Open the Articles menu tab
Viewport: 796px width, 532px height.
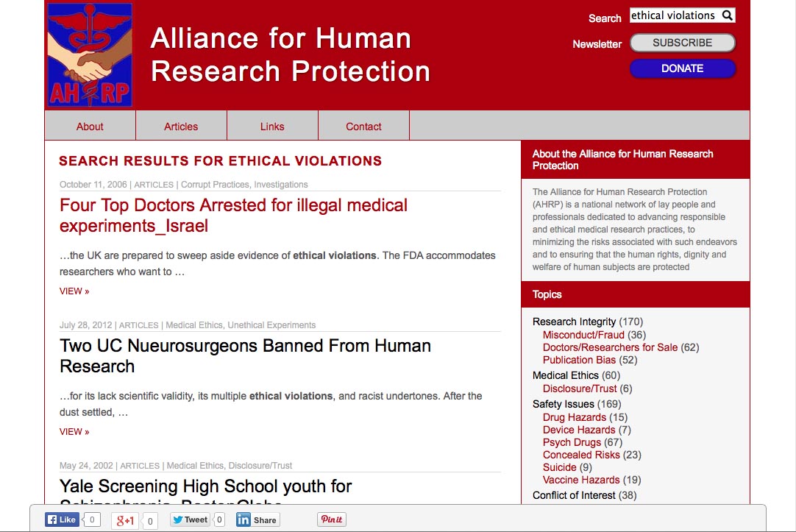tap(181, 127)
